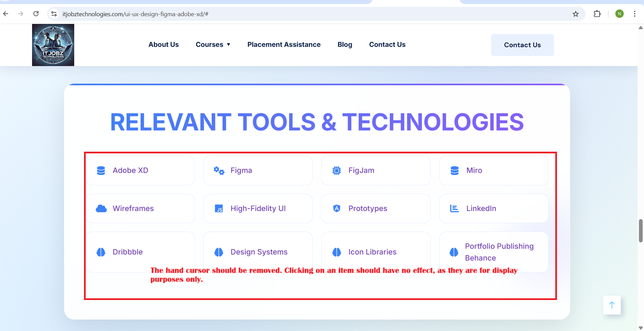Open the Chrome three-dot menu
The image size is (644, 331).
click(635, 14)
